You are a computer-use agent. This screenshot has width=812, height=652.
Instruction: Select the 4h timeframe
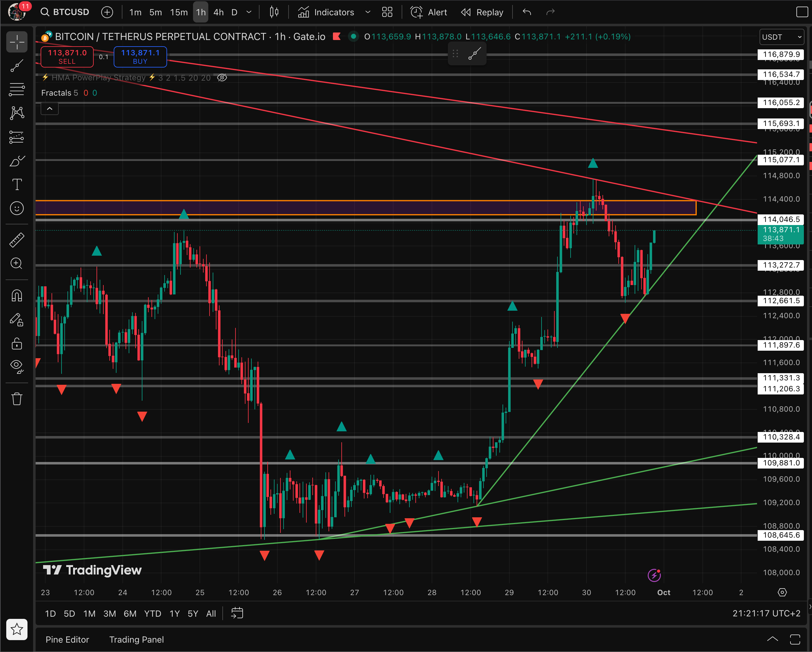click(218, 13)
